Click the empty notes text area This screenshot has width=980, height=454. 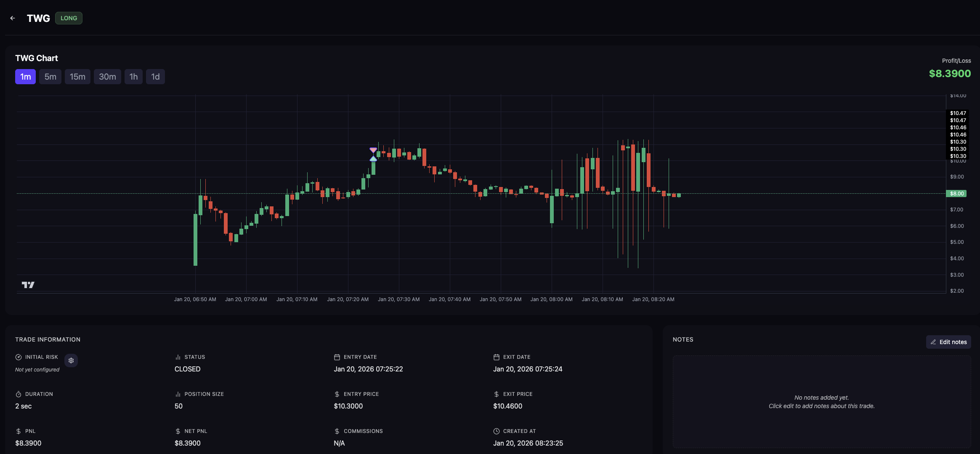(821, 402)
